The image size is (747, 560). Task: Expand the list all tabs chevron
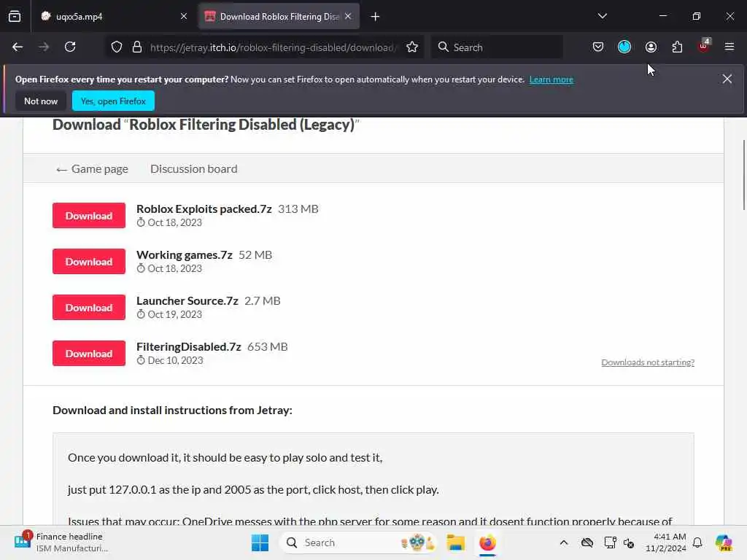[602, 16]
